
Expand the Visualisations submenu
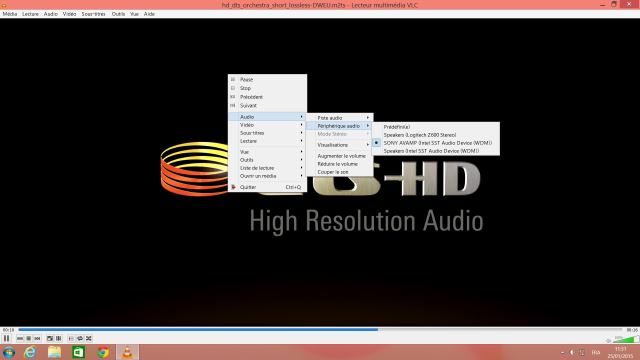pyautogui.click(x=340, y=145)
